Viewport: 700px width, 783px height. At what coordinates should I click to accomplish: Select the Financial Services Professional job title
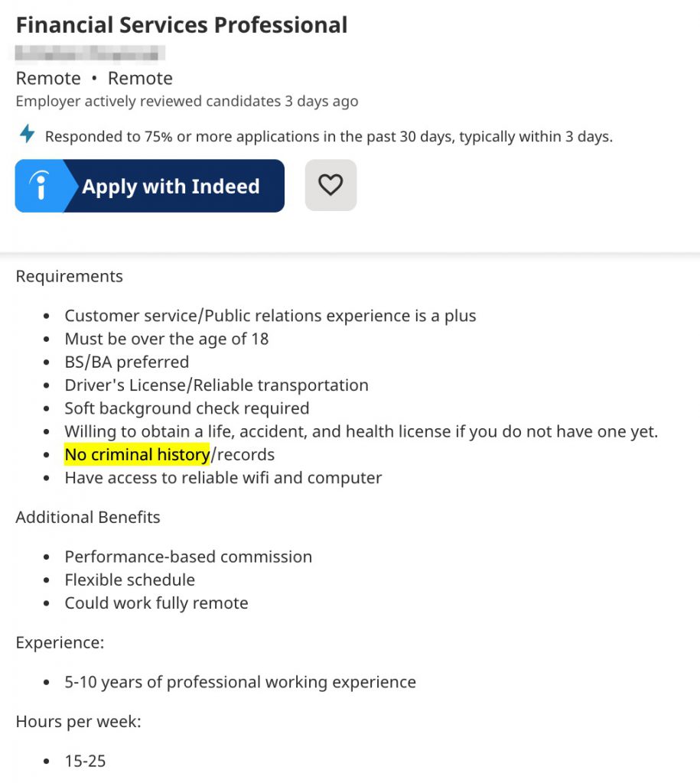tap(182, 25)
